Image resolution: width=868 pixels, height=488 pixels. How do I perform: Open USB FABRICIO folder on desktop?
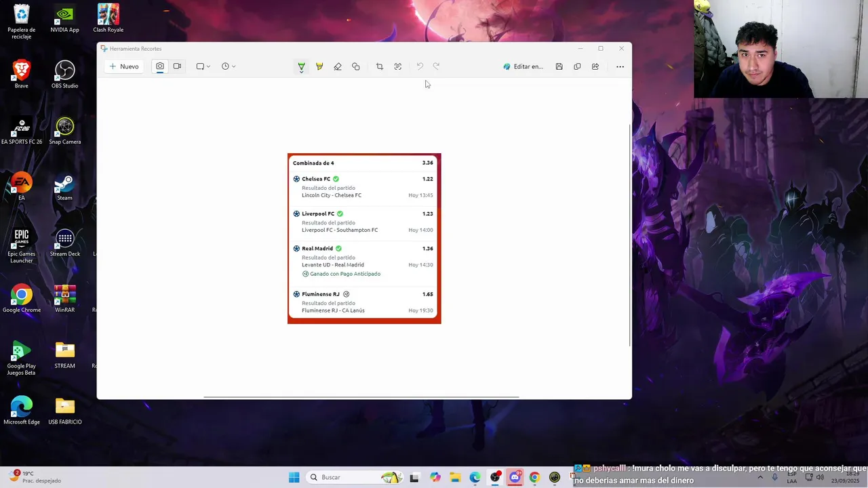pyautogui.click(x=64, y=411)
